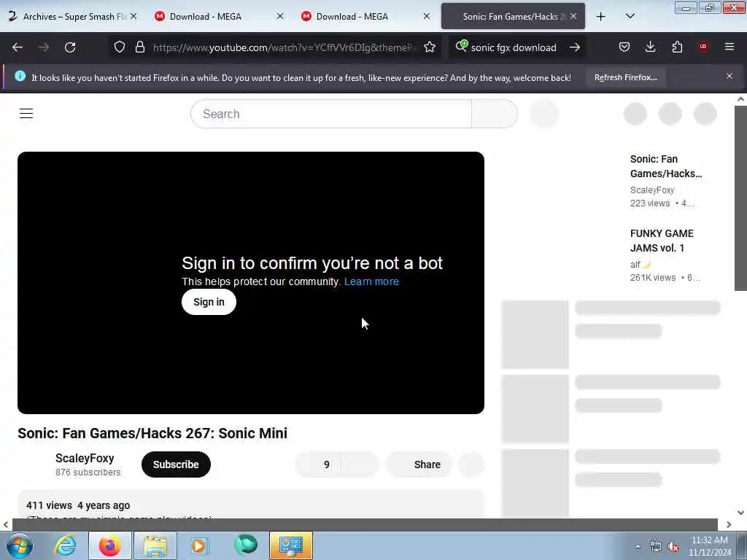
Task: Click the sonic fgx download search box
Action: tap(514, 47)
